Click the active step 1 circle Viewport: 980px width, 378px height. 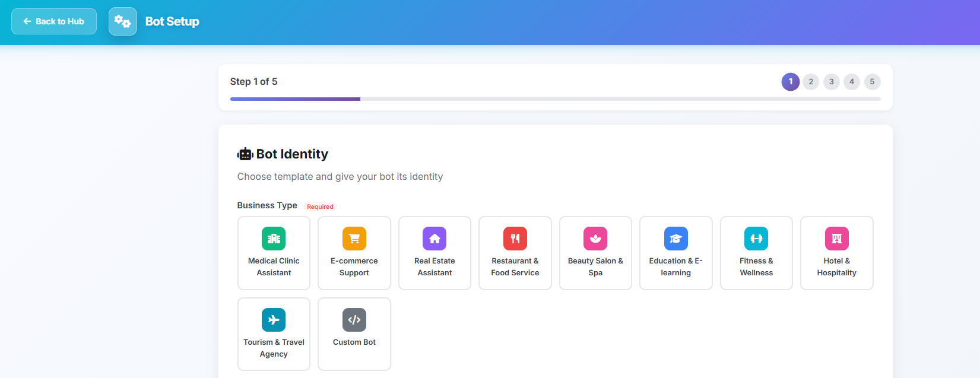(790, 82)
